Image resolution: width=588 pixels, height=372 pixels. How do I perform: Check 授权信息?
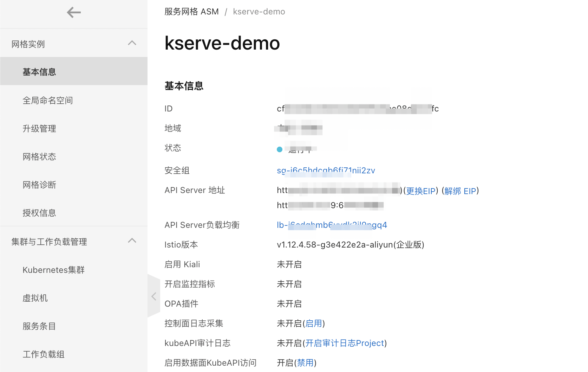(x=39, y=213)
